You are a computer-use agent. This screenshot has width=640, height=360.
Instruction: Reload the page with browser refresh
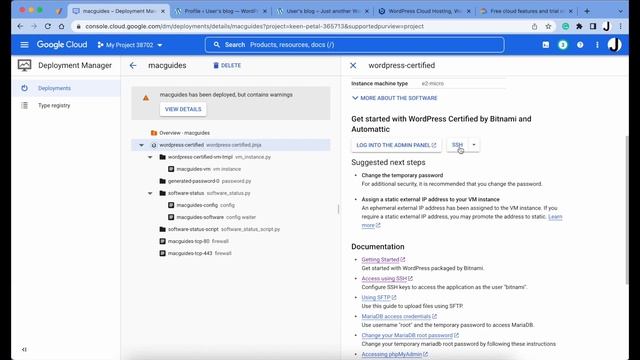pos(48,26)
